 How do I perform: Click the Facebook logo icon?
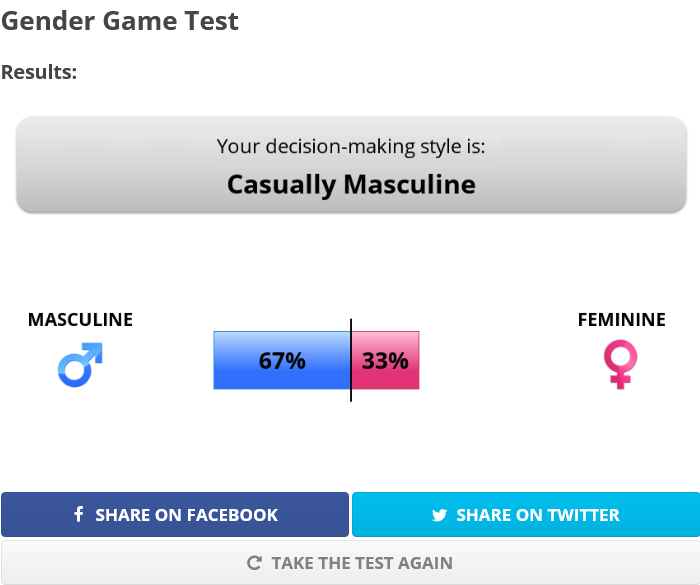[79, 514]
